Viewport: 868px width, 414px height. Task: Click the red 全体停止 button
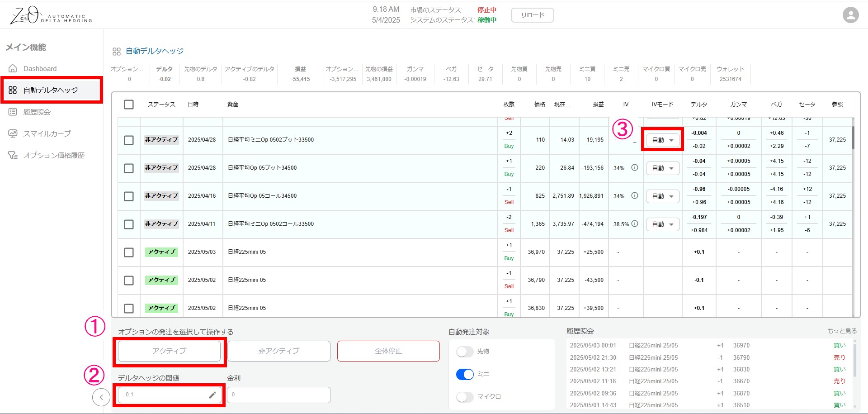coord(388,351)
